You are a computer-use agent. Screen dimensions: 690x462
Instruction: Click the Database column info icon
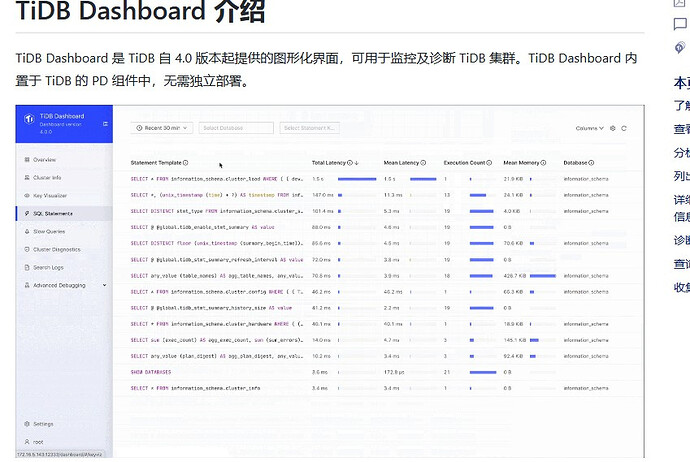(x=591, y=163)
